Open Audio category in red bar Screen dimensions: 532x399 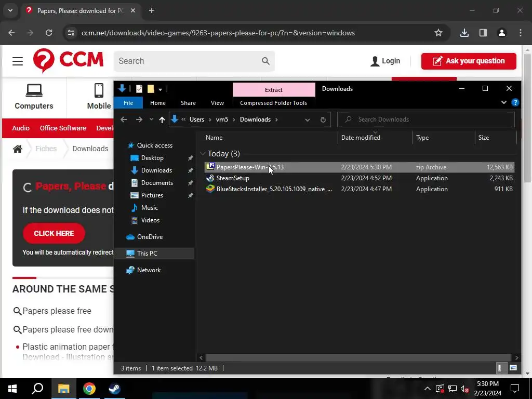(x=21, y=128)
